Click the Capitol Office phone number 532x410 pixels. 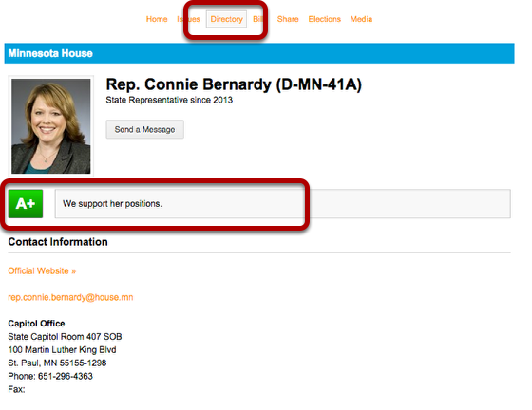point(66,376)
